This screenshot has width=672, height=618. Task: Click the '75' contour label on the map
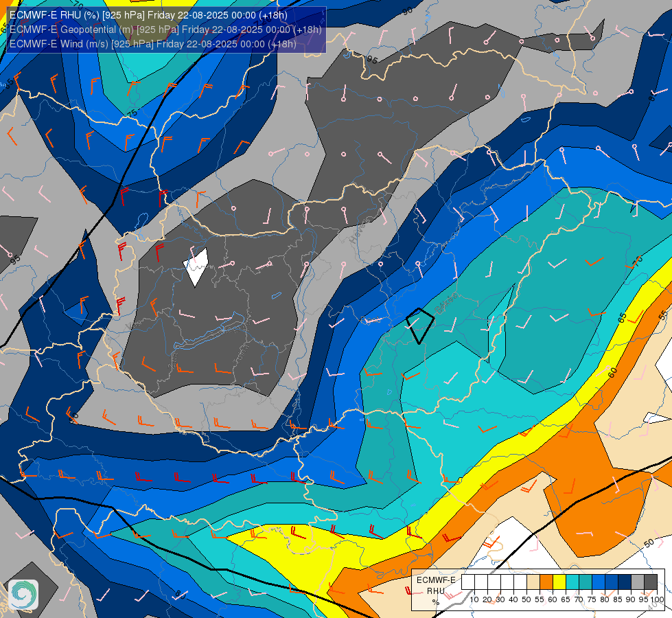(x=132, y=113)
